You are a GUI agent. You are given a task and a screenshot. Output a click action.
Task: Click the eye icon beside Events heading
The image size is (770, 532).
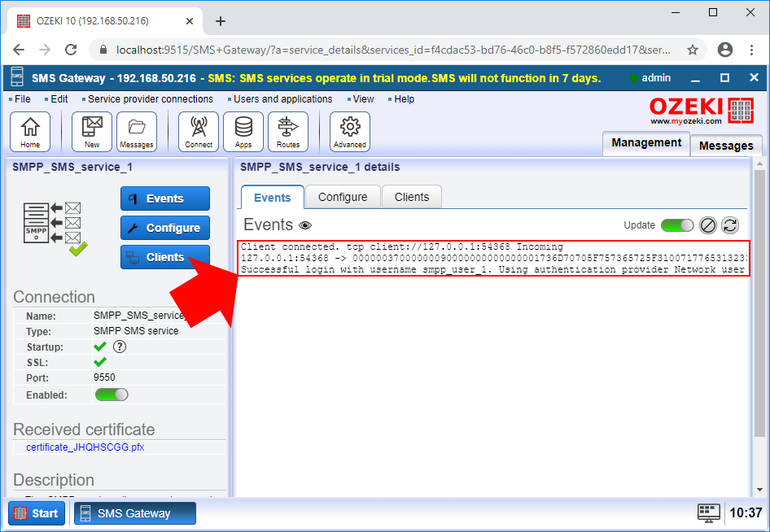click(305, 225)
